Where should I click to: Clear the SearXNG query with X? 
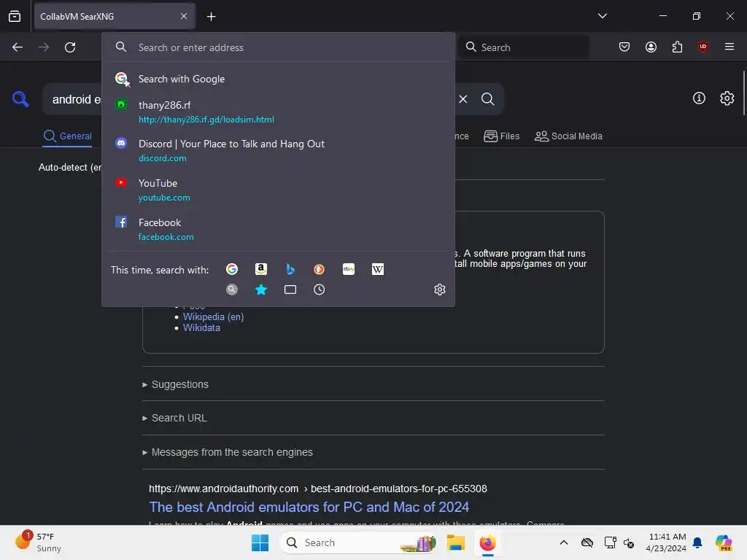pyautogui.click(x=463, y=99)
